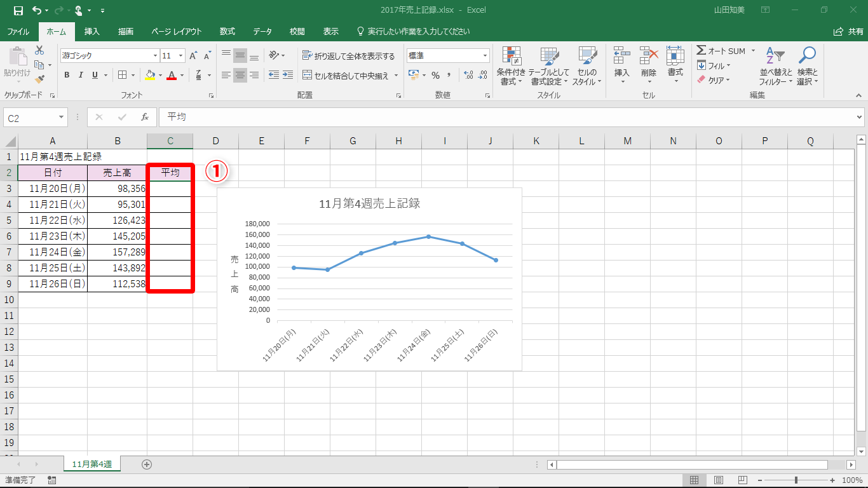Switch to the View (表示) tab
Screen dimensions: 868x488
(331, 31)
